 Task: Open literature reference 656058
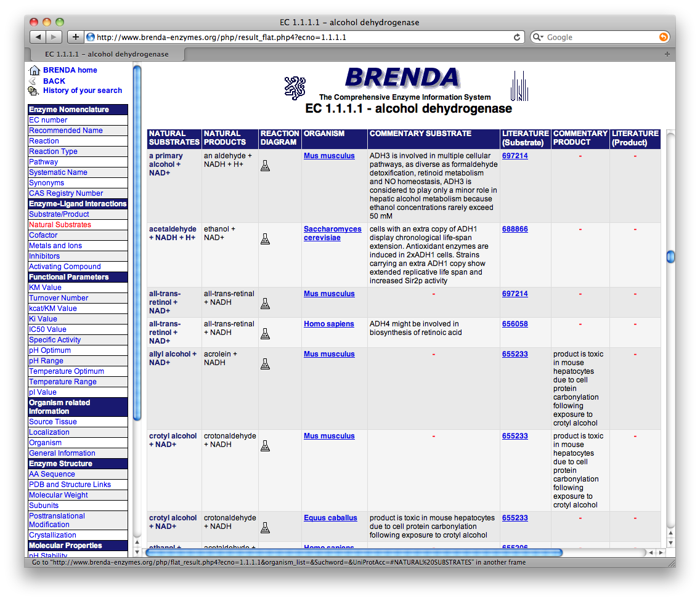(x=515, y=324)
